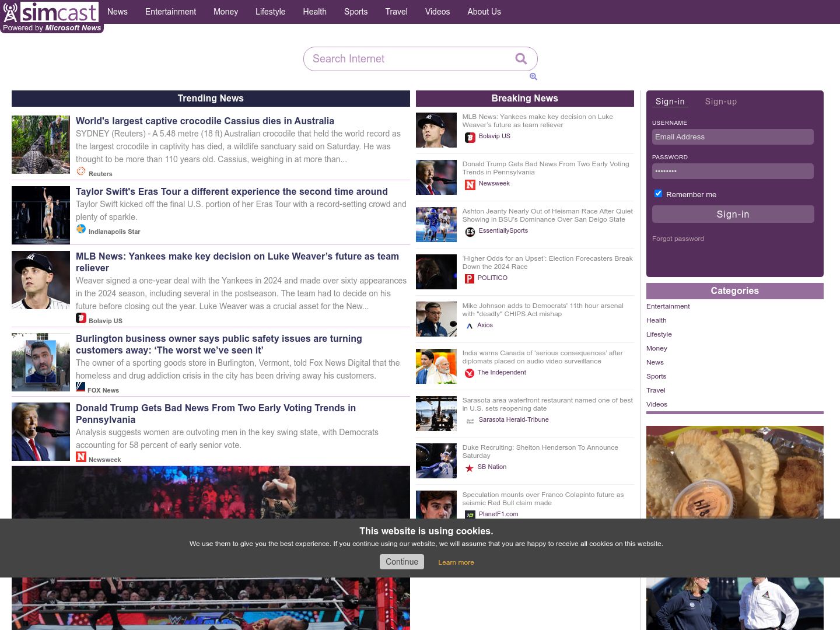Viewport: 840px width, 630px height.
Task: Select Entertainment in Categories list
Action: (668, 306)
